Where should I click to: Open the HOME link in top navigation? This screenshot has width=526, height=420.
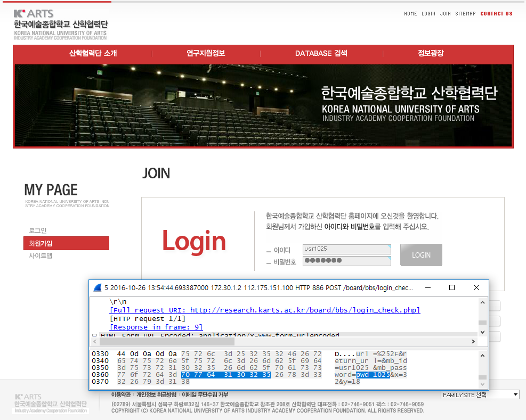pos(410,14)
